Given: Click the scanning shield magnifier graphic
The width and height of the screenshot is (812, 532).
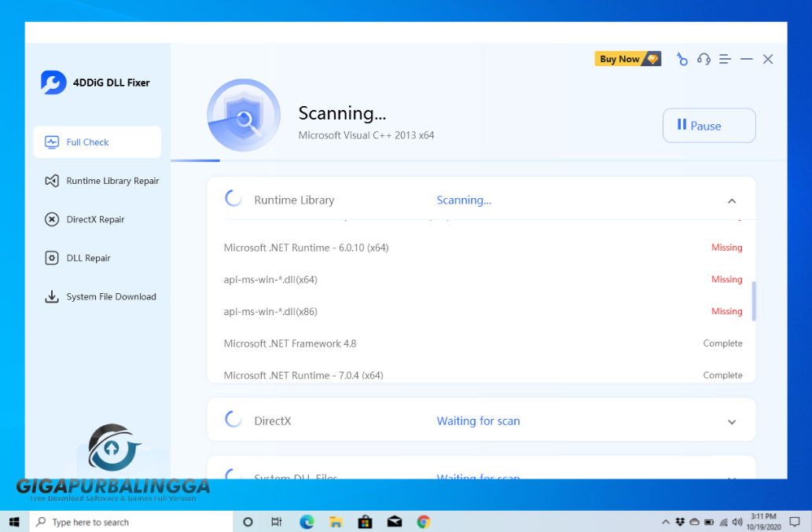Looking at the screenshot, I should [x=243, y=117].
